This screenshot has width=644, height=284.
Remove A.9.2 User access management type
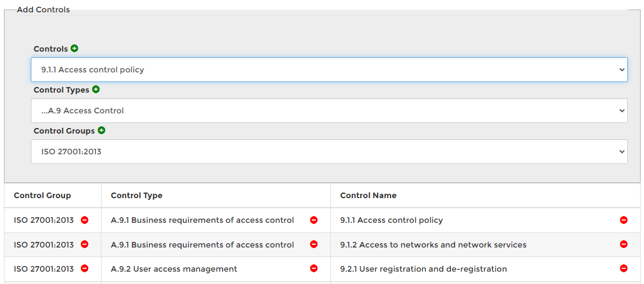(x=314, y=269)
